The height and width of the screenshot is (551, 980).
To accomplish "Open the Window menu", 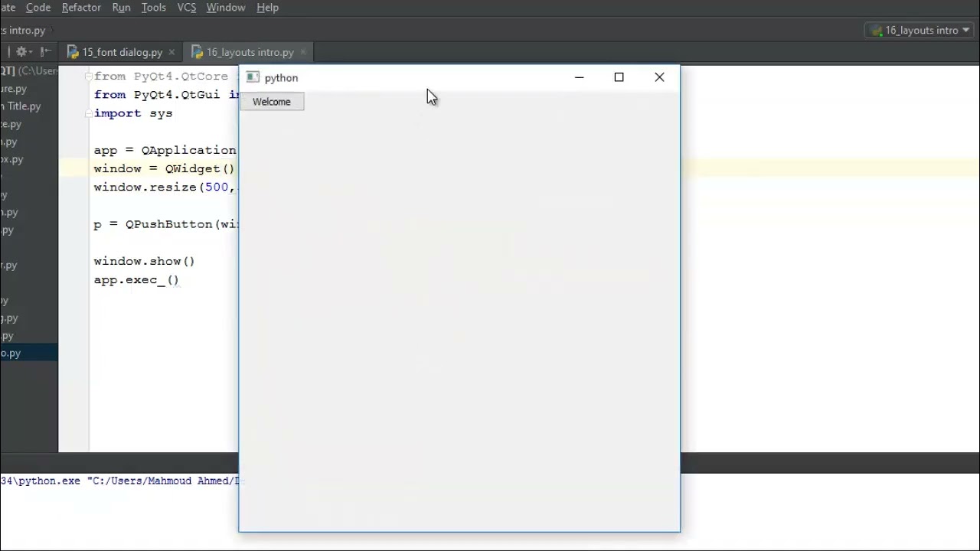I will 226,8.
